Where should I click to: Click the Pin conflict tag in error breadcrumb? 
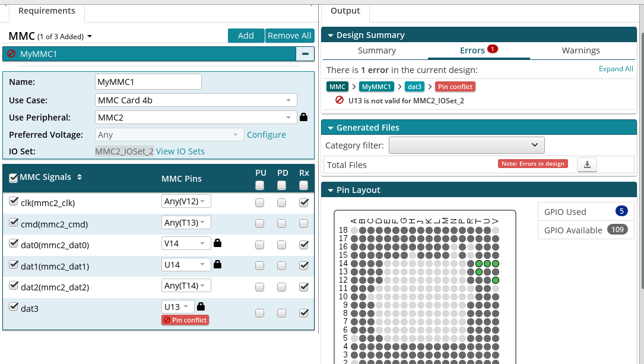point(455,87)
